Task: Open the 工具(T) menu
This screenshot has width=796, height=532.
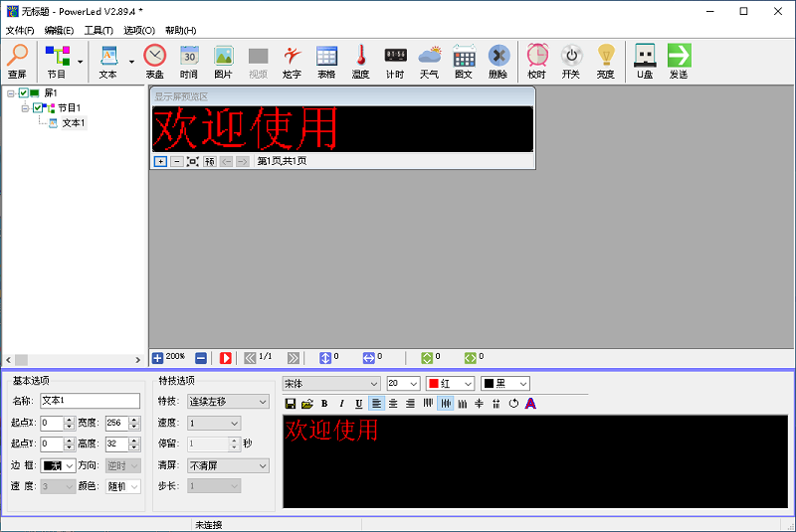Action: (x=99, y=31)
